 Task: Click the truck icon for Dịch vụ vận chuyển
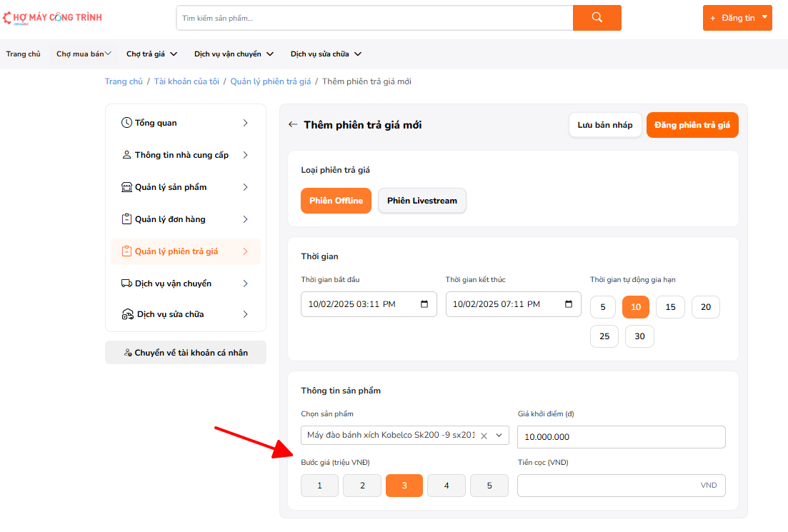pos(126,283)
